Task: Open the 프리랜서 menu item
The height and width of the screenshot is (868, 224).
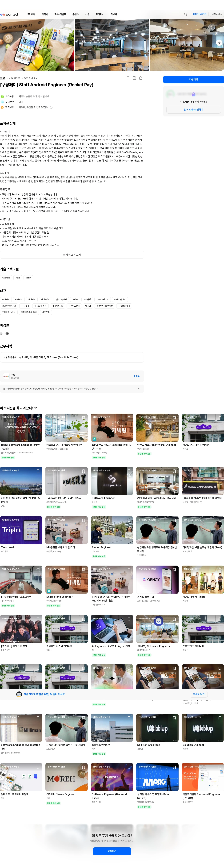Action: click(100, 15)
